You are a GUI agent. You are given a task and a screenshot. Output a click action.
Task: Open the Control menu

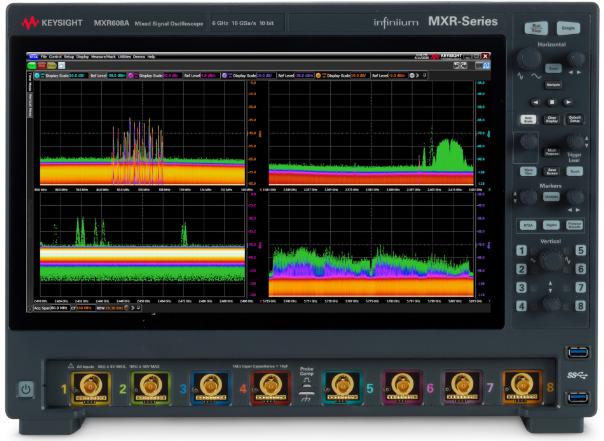coord(55,57)
